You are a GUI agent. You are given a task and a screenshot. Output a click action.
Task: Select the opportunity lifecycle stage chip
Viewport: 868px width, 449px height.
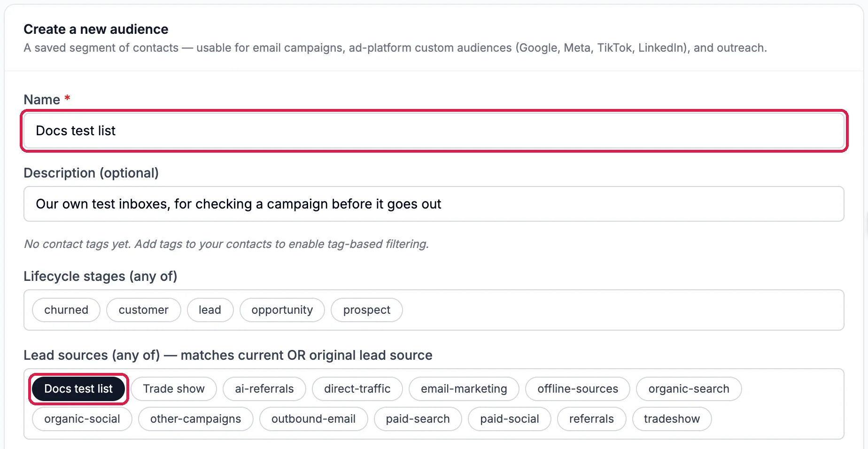282,310
